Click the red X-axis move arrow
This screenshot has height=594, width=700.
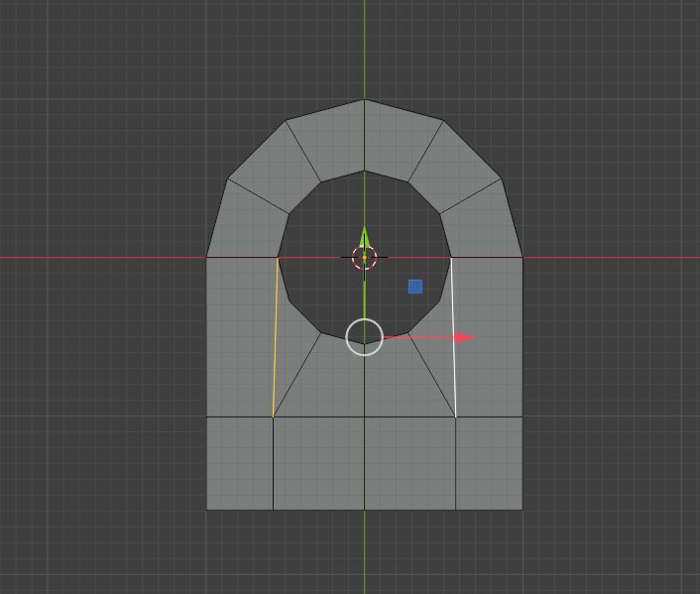pyautogui.click(x=464, y=337)
